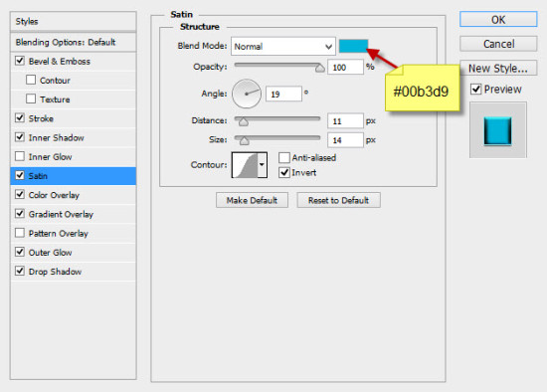Click the Make Default button
Screen dimensions: 547x392
pyautogui.click(x=252, y=200)
